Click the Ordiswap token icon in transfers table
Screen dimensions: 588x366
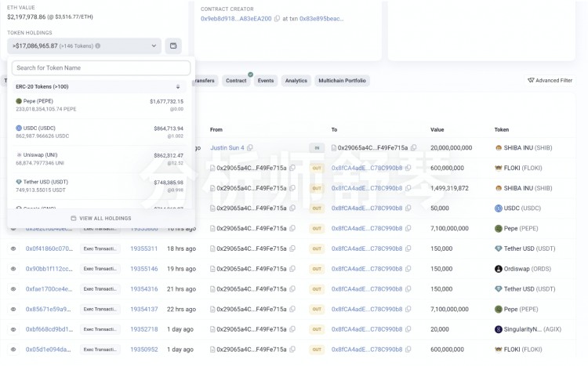tap(499, 269)
